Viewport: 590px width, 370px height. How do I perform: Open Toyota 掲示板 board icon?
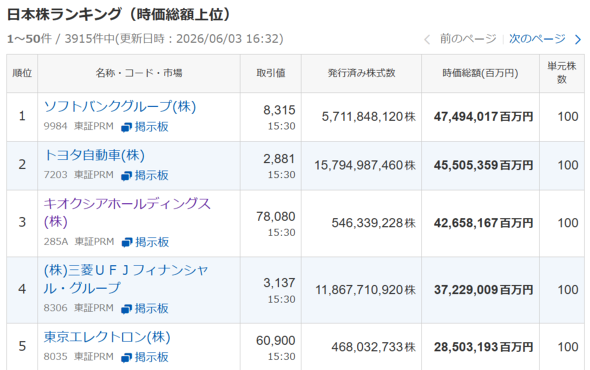(126, 175)
